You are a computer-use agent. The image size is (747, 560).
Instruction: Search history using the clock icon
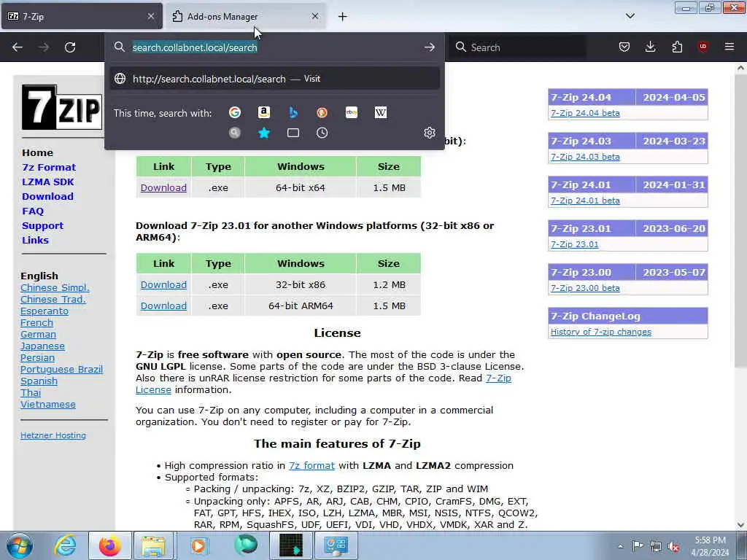click(322, 133)
